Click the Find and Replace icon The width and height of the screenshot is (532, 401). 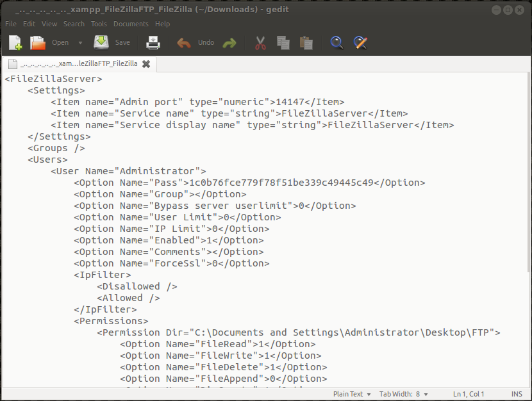[360, 43]
